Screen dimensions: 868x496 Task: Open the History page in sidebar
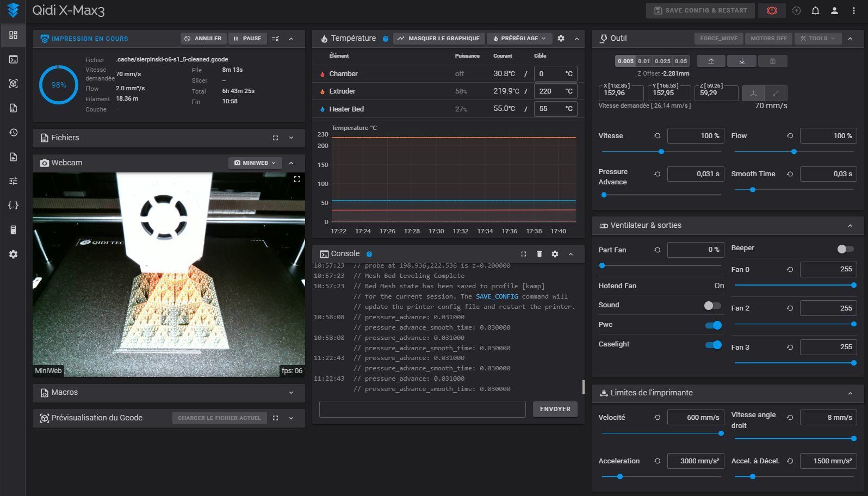coord(13,132)
